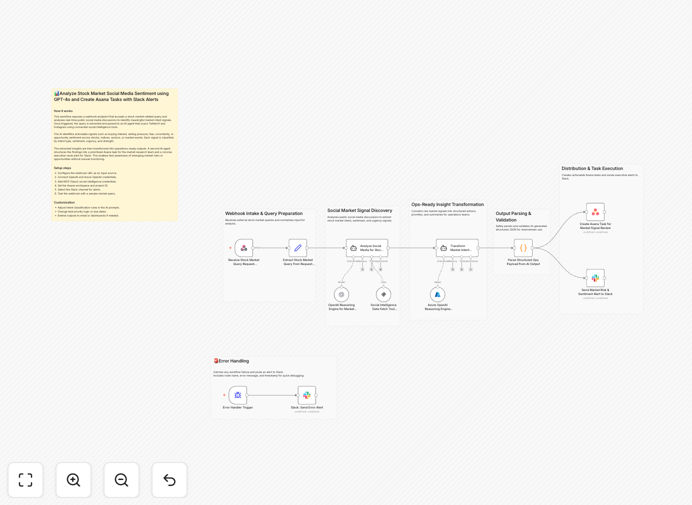Zoom out of the canvas
This screenshot has height=505, width=692.
pyautogui.click(x=121, y=480)
